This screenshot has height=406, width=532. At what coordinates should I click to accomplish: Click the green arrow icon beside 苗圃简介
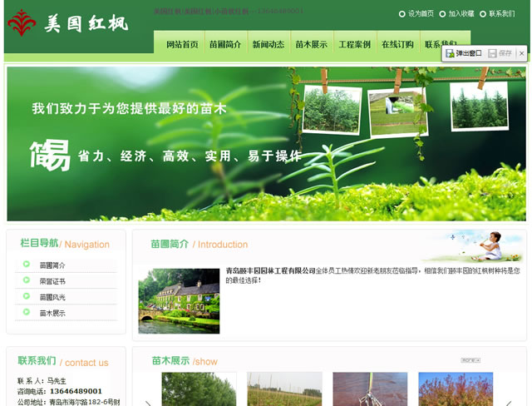coord(27,265)
